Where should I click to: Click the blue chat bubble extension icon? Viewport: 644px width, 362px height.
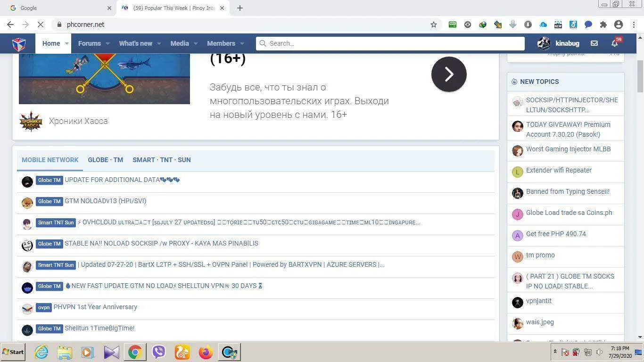click(x=588, y=25)
